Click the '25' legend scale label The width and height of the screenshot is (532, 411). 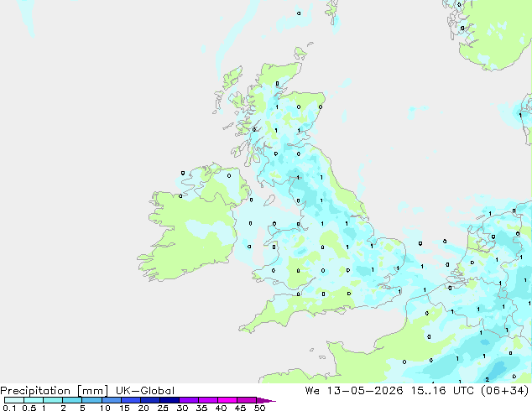163,408
